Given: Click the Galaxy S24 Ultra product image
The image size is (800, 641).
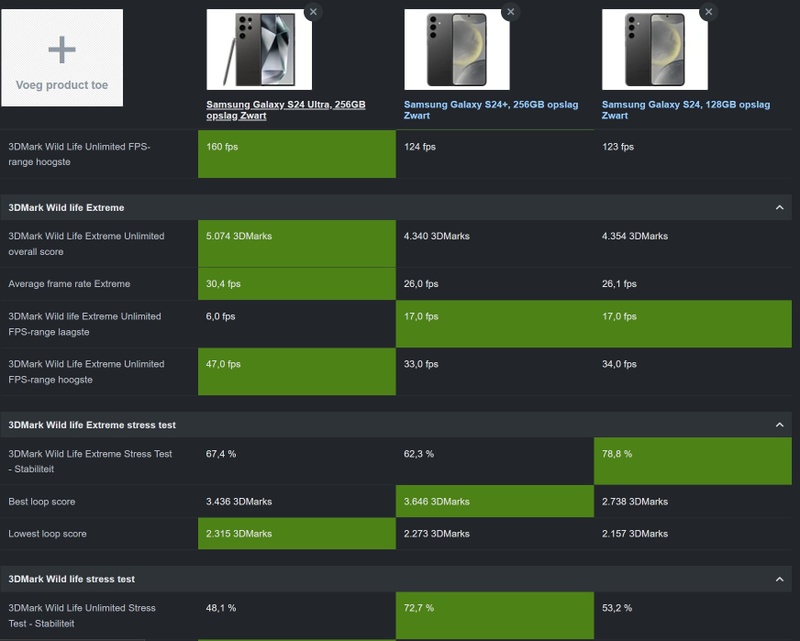Looking at the screenshot, I should tap(259, 50).
